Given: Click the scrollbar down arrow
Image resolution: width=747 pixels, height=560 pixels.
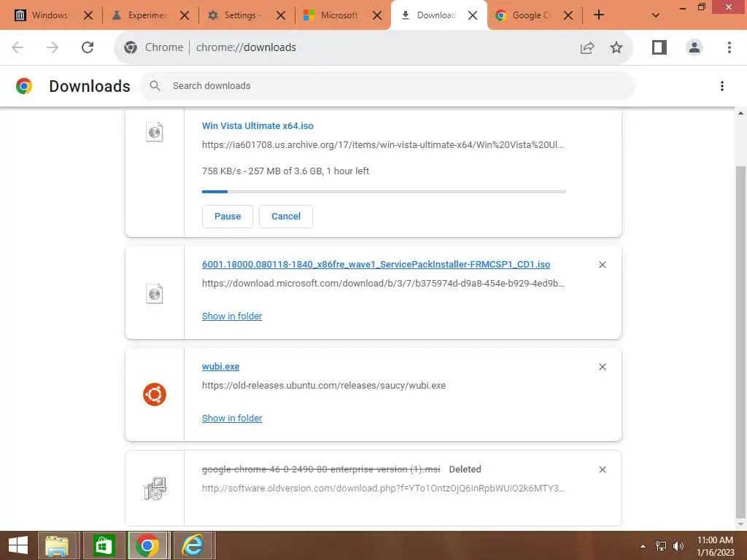Looking at the screenshot, I should tap(740, 525).
